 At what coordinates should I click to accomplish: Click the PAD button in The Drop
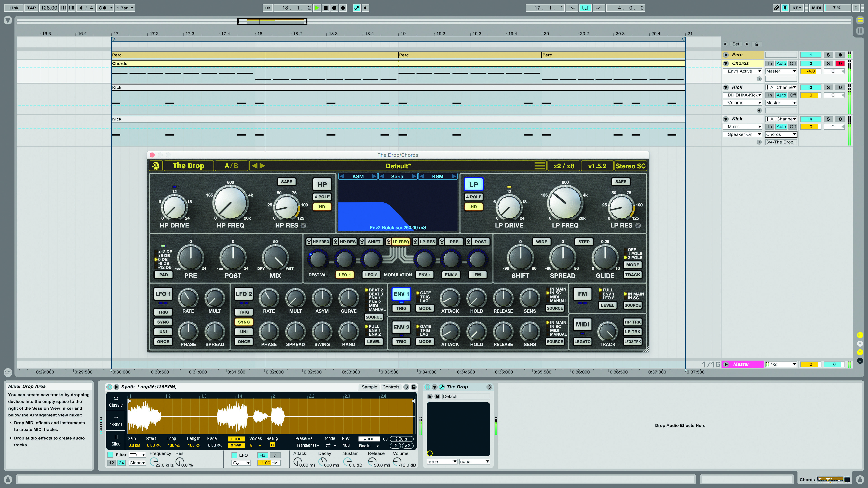(163, 275)
